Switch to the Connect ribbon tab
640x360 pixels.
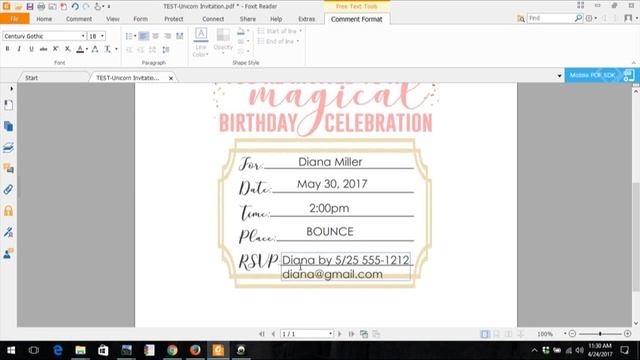point(213,19)
